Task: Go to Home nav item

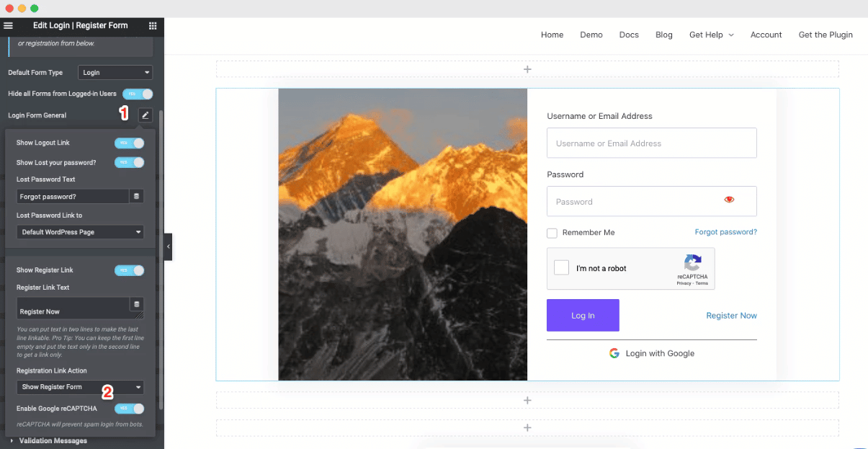Action: click(552, 35)
